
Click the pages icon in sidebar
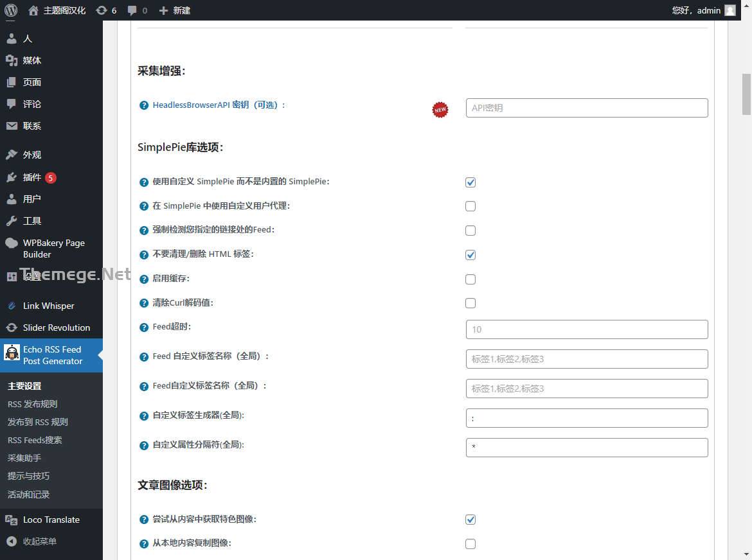[12, 82]
